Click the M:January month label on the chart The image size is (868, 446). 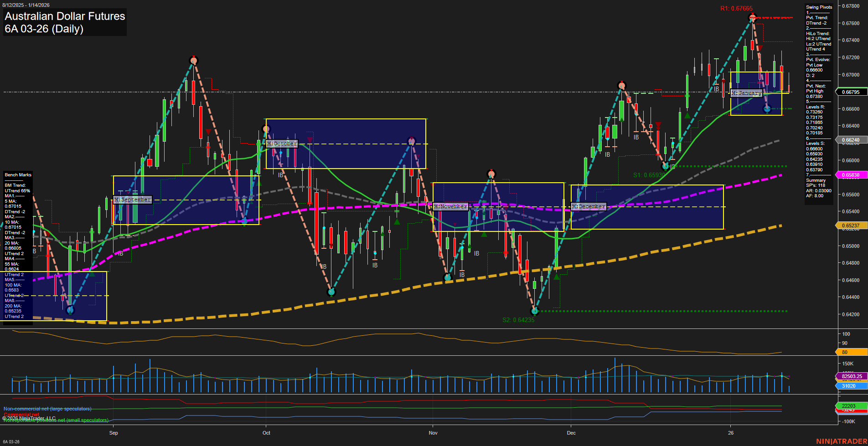click(x=747, y=93)
